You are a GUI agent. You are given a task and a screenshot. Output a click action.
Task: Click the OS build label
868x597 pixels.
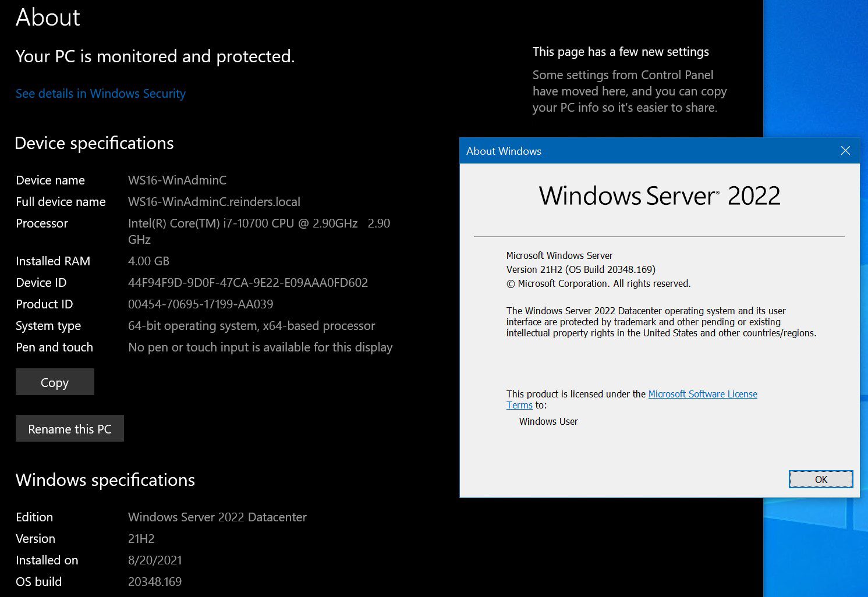(39, 582)
